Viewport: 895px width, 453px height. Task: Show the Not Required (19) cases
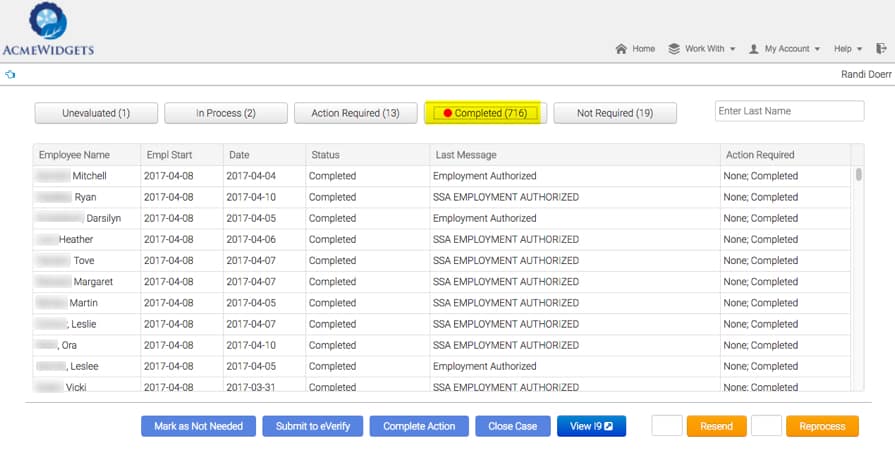pyautogui.click(x=615, y=113)
